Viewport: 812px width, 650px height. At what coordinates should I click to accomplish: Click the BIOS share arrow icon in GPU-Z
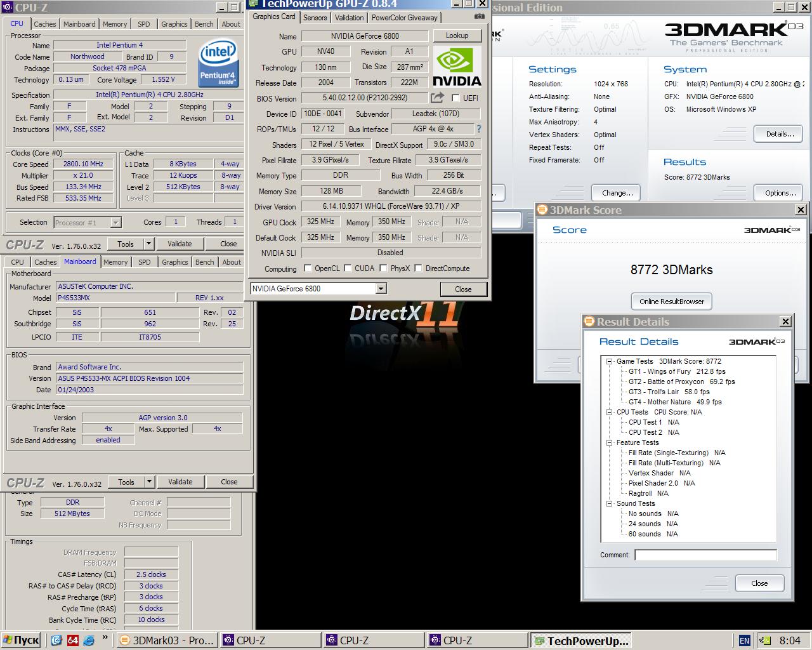[437, 98]
